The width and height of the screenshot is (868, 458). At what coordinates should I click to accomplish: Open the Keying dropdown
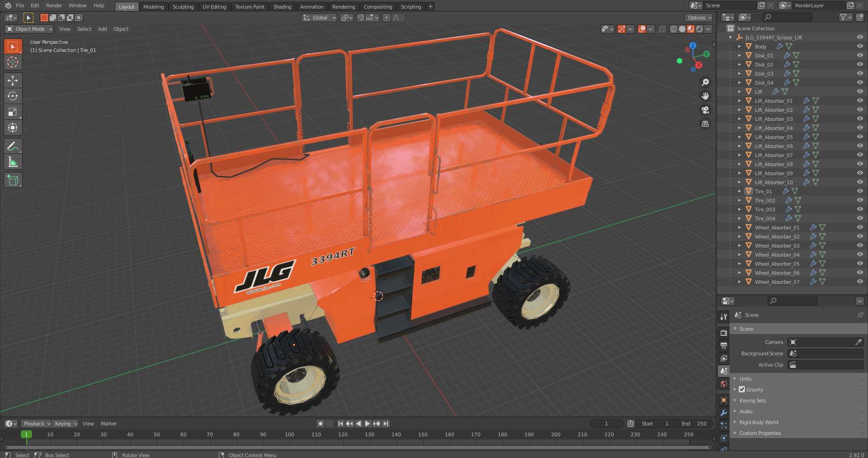65,424
